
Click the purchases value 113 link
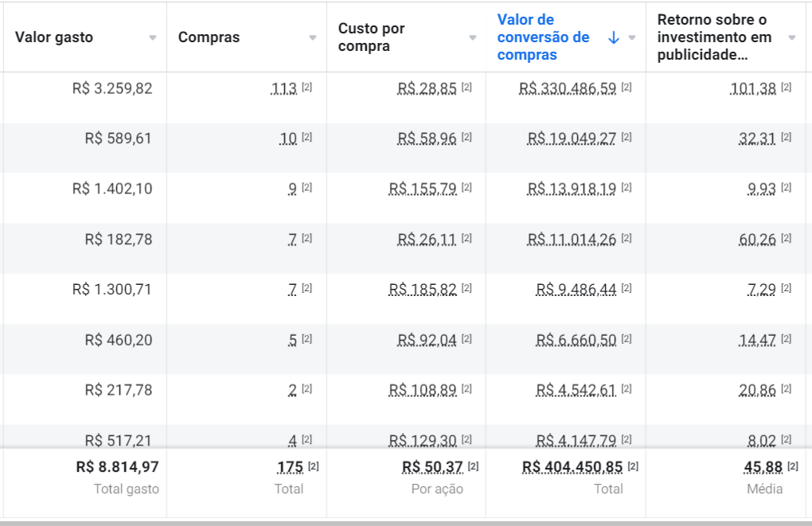[x=283, y=88]
